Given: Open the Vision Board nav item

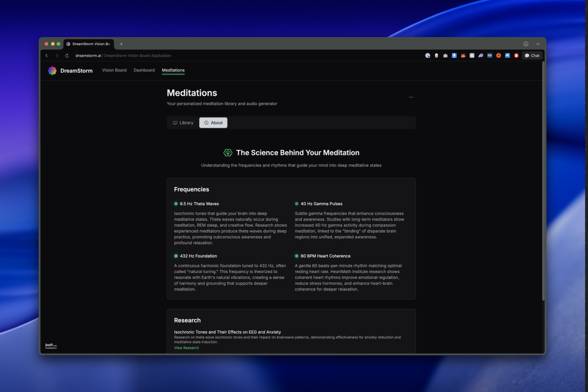Looking at the screenshot, I should click(114, 70).
